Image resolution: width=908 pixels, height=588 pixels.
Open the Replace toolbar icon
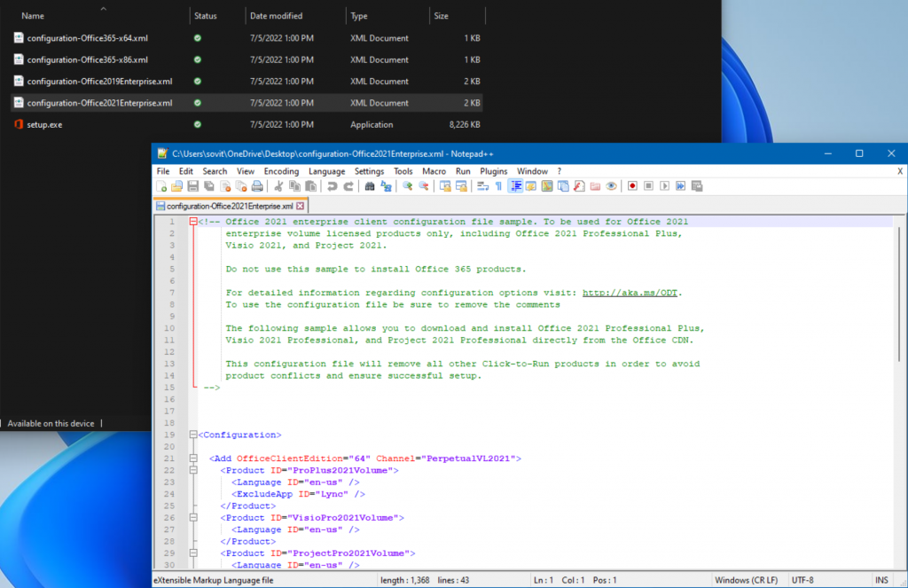pos(386,186)
